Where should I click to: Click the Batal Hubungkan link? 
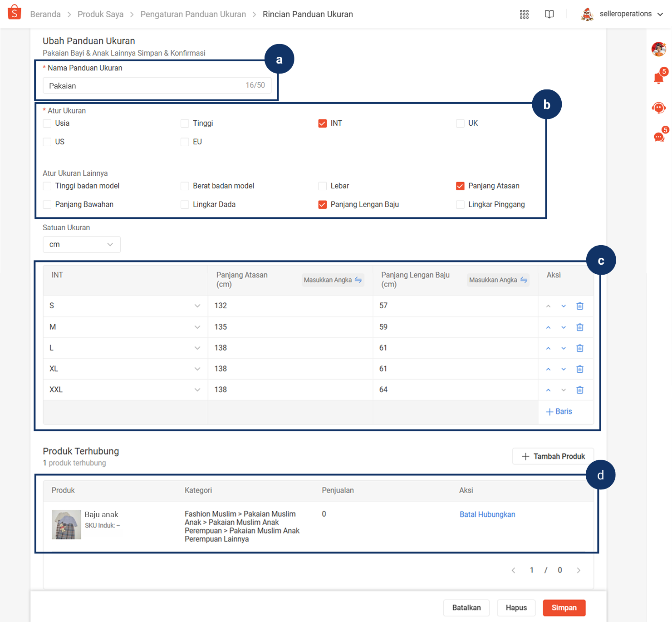pos(487,514)
